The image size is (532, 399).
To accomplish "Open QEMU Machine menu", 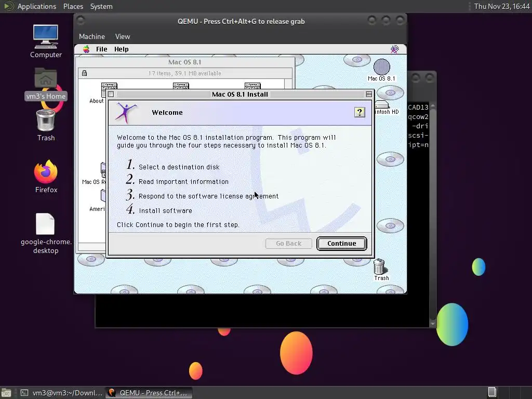I will [92, 36].
